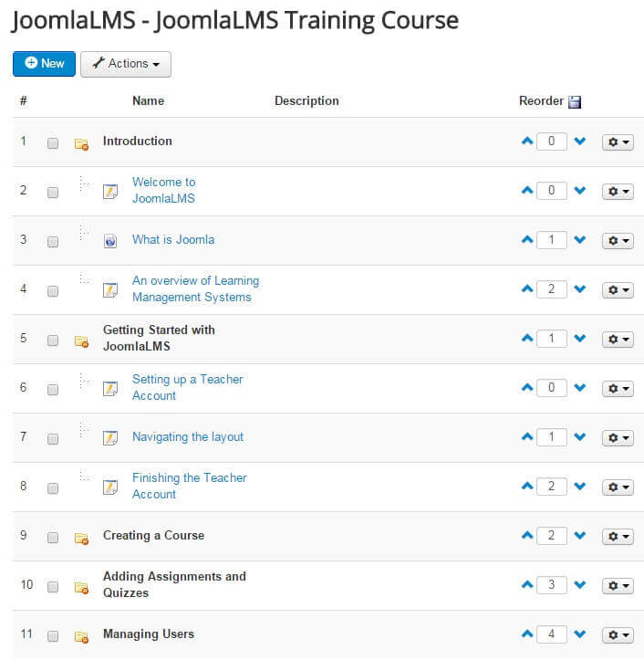
Task: Move Introduction down with its down arrow
Action: pyautogui.click(x=580, y=141)
